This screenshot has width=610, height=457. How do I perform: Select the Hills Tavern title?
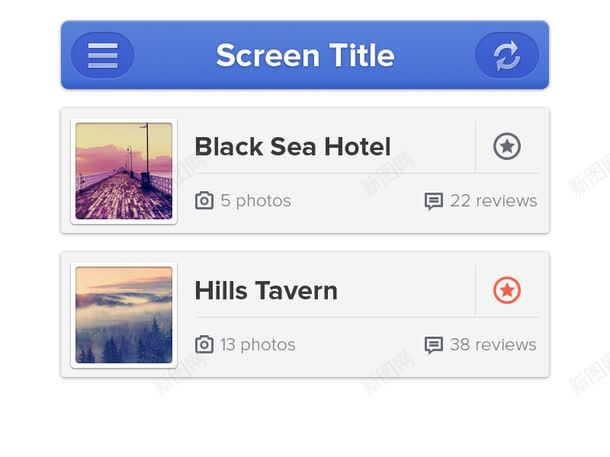(x=266, y=291)
